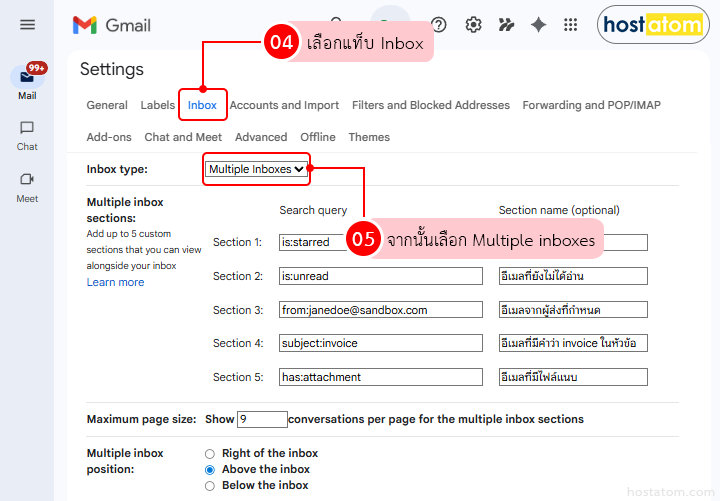Image resolution: width=720 pixels, height=501 pixels.
Task: Click the 'Search query' column header
Action: tap(313, 210)
